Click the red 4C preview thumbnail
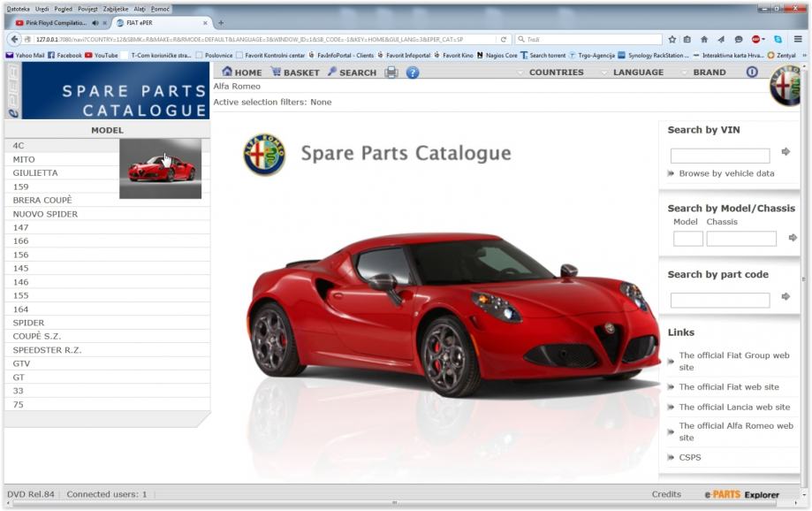Screen dimensions: 812x511 click(x=160, y=168)
